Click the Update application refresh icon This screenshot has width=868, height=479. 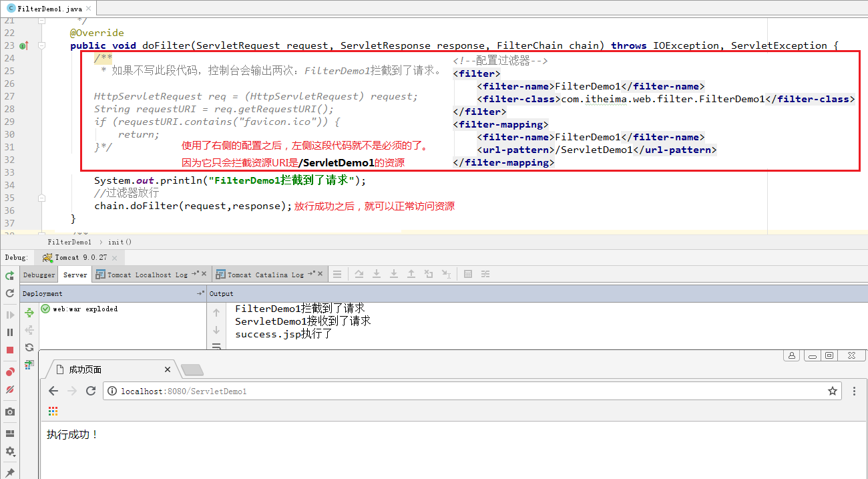(x=9, y=293)
